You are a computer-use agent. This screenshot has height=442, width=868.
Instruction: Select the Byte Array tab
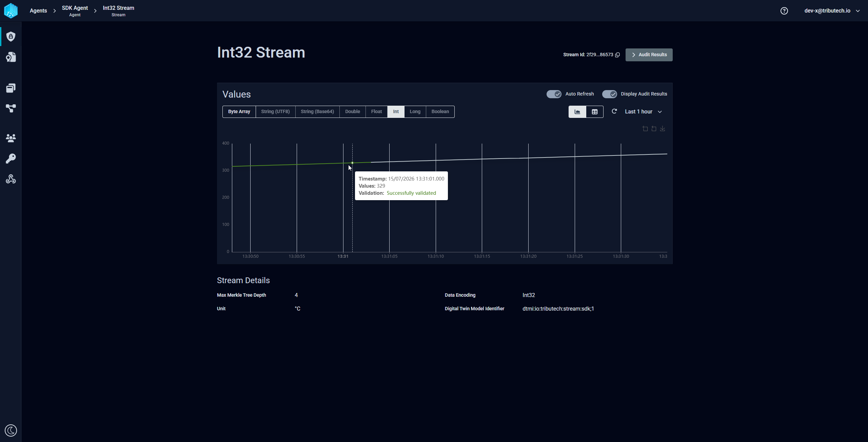[x=239, y=112]
